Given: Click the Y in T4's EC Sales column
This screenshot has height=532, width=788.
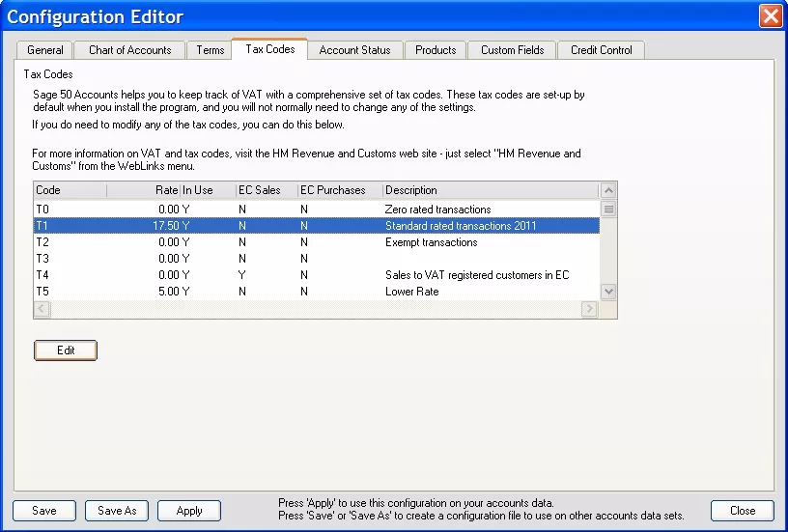Looking at the screenshot, I should (242, 275).
